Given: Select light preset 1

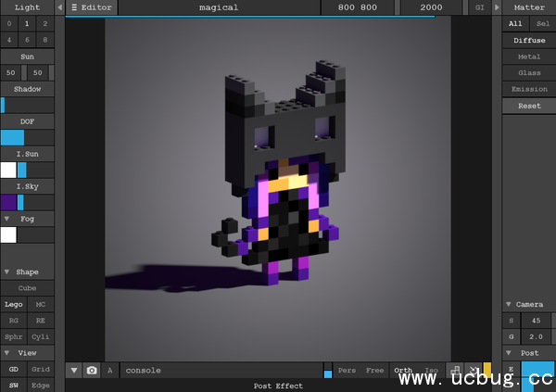Looking at the screenshot, I should click(27, 23).
